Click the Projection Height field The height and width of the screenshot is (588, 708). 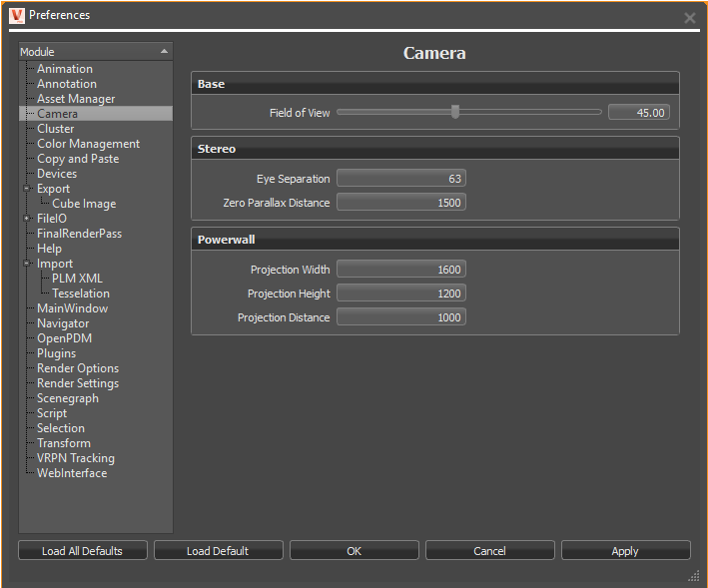(401, 293)
